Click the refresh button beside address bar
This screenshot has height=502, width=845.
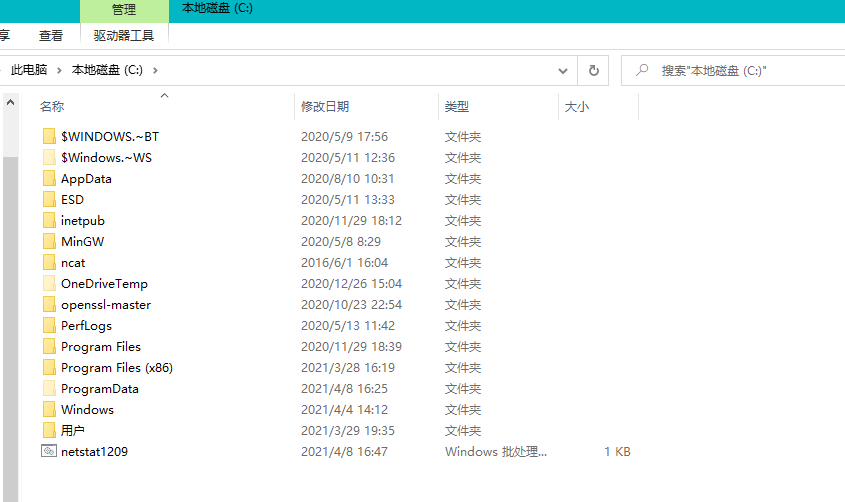tap(593, 71)
